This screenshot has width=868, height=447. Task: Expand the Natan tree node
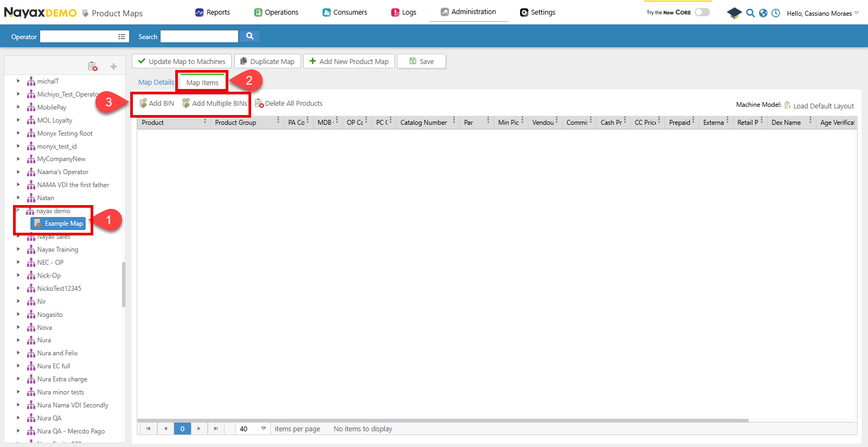coord(18,197)
